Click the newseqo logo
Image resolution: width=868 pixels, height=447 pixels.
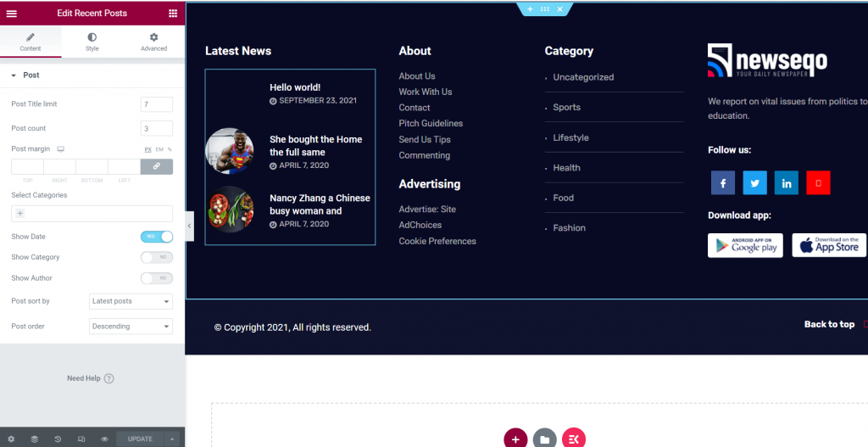pyautogui.click(x=767, y=60)
